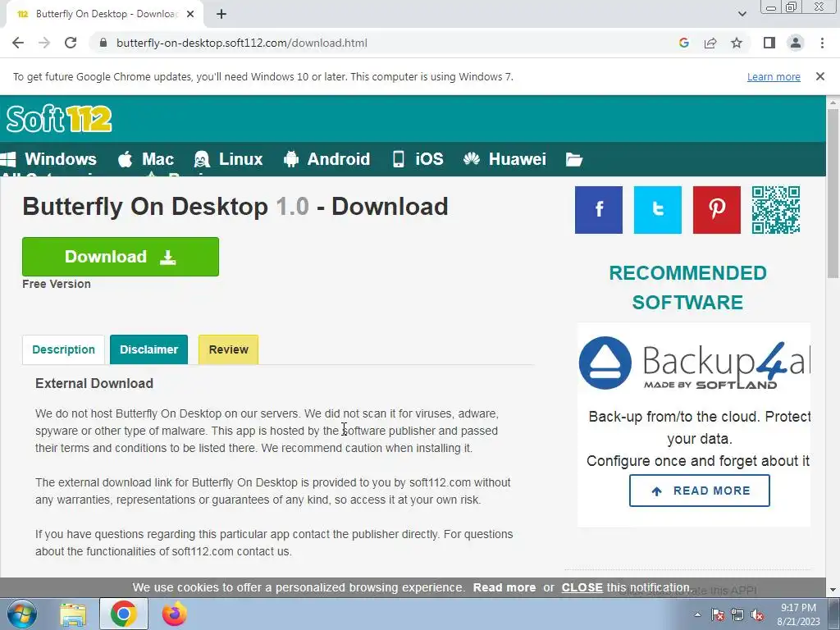Click the browser forward arrow

point(44,43)
